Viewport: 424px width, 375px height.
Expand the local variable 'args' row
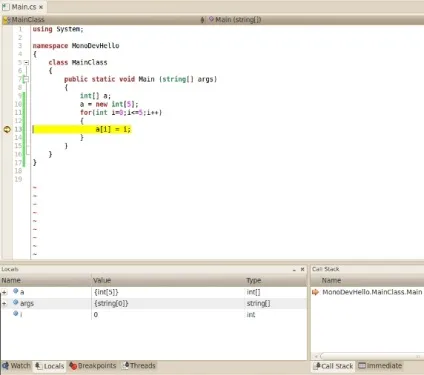tap(4, 304)
